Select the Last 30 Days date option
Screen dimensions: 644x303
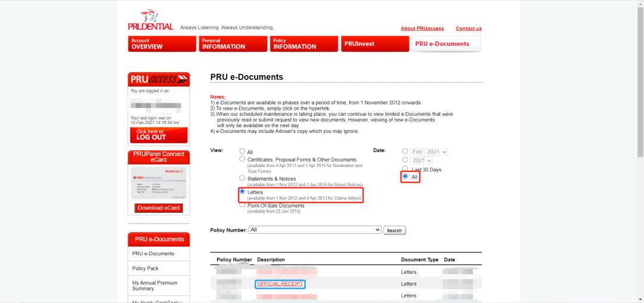click(405, 169)
